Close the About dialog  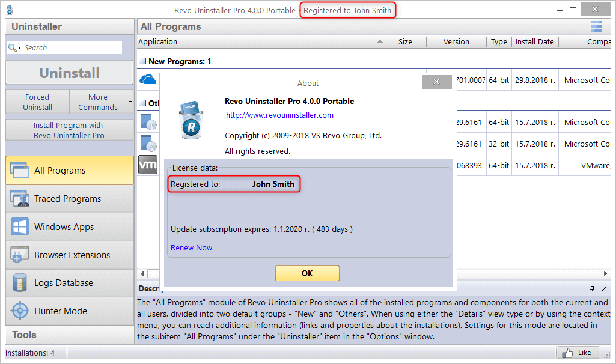pos(436,82)
